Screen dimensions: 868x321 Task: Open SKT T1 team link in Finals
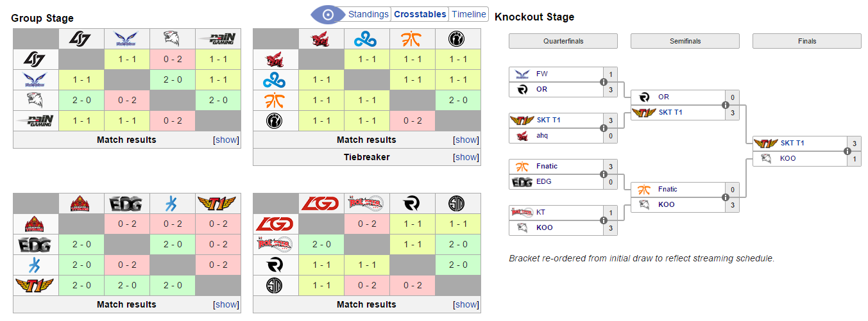792,143
